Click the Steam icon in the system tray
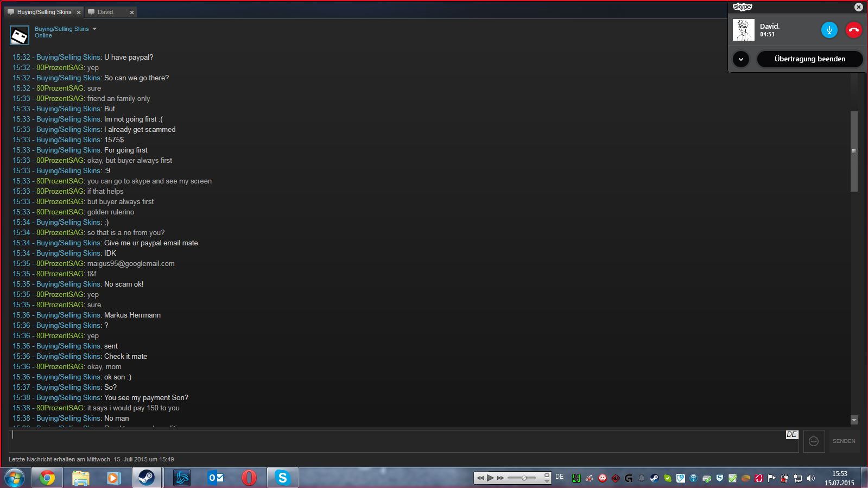Image resolution: width=868 pixels, height=488 pixels. click(654, 478)
